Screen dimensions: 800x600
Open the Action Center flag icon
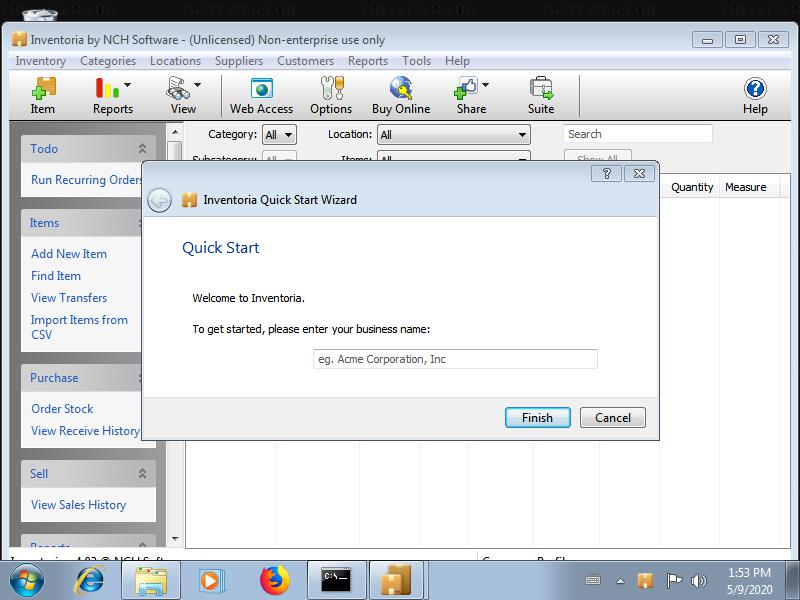[674, 581]
